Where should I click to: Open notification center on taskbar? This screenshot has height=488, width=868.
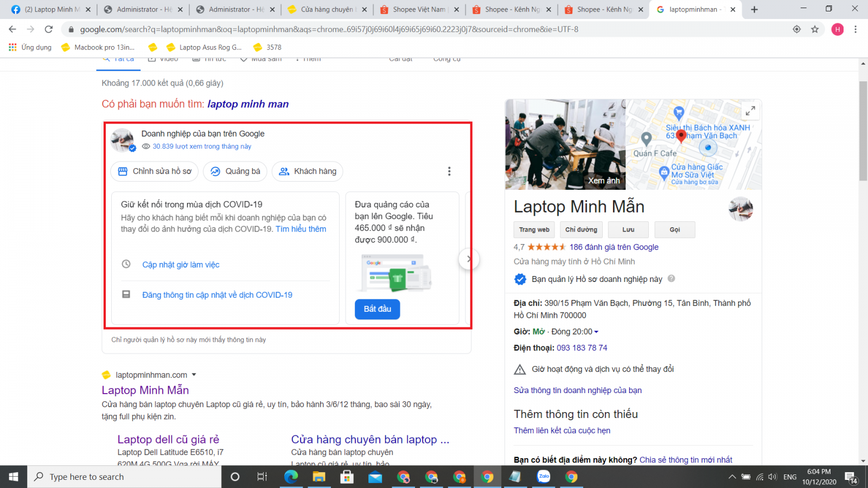coord(851,477)
